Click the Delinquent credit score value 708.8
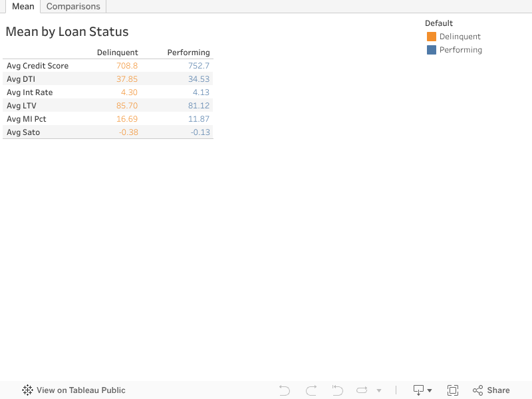The height and width of the screenshot is (399, 532). coord(127,66)
